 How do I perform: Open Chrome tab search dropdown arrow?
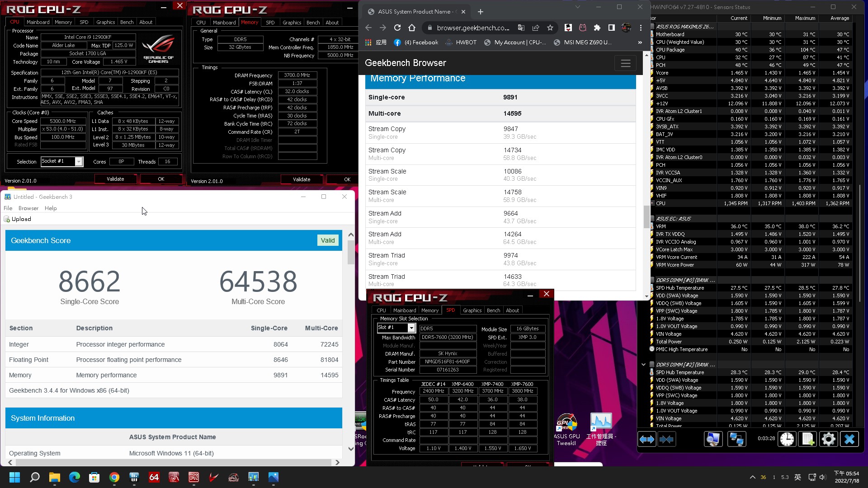577,7
